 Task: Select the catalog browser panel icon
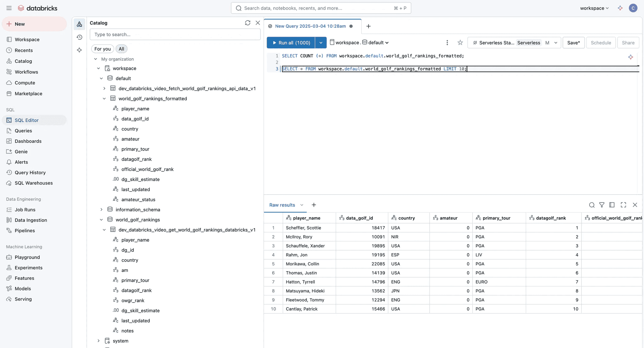79,24
